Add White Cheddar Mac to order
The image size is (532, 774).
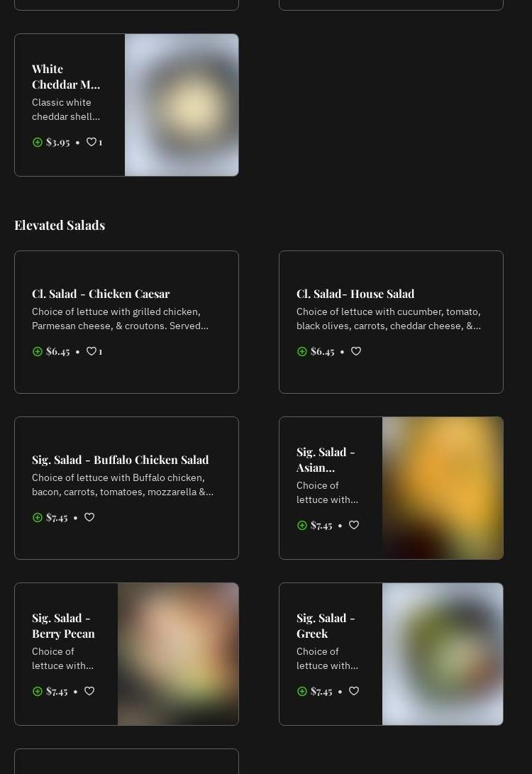38,142
